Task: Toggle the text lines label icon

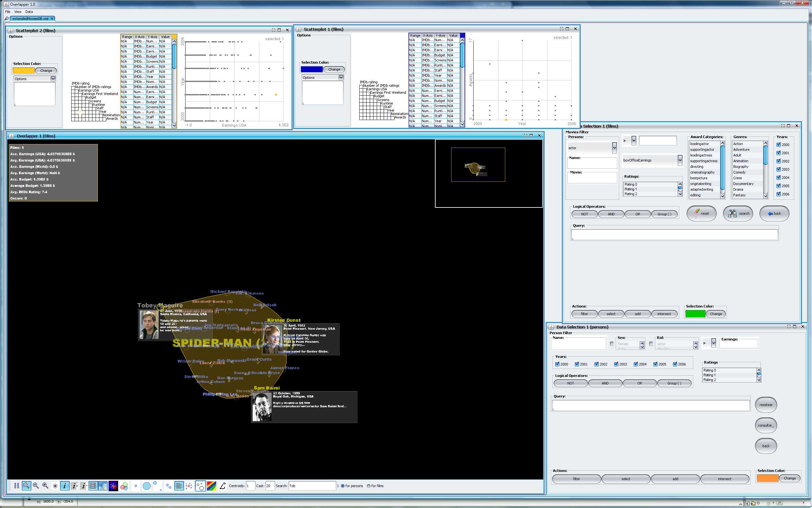Action: click(179, 486)
